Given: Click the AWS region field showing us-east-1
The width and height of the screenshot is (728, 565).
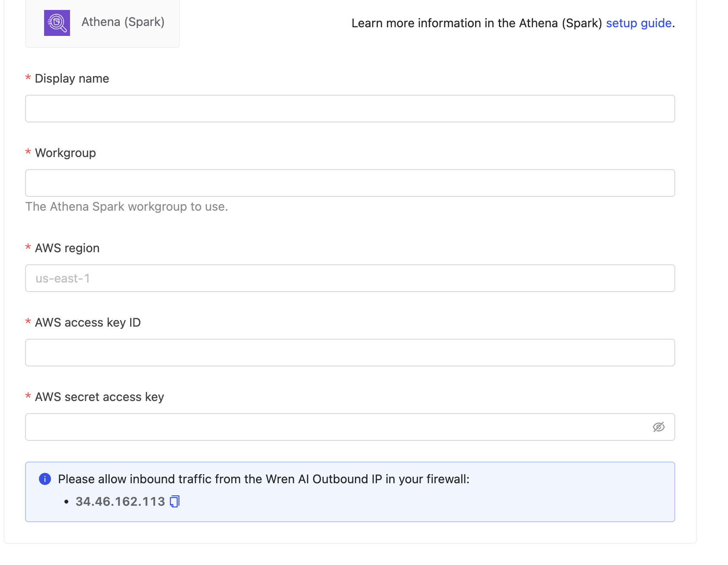Looking at the screenshot, I should (350, 278).
